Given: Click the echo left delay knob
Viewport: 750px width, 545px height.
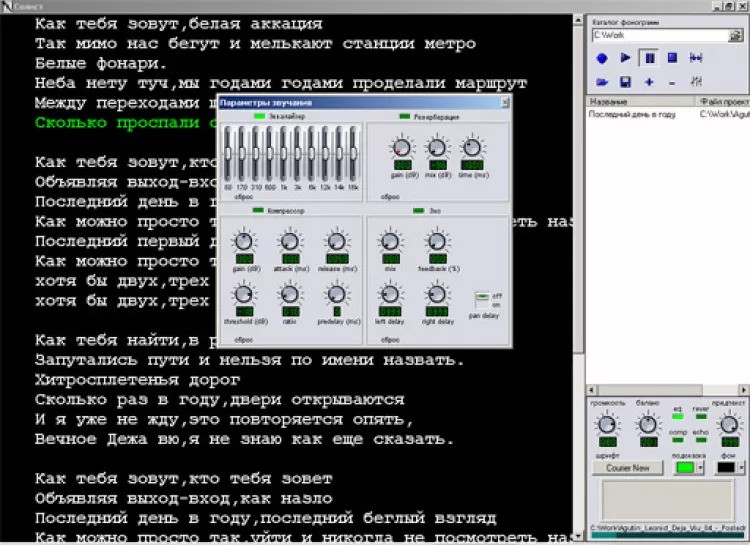Looking at the screenshot, I should [x=390, y=294].
